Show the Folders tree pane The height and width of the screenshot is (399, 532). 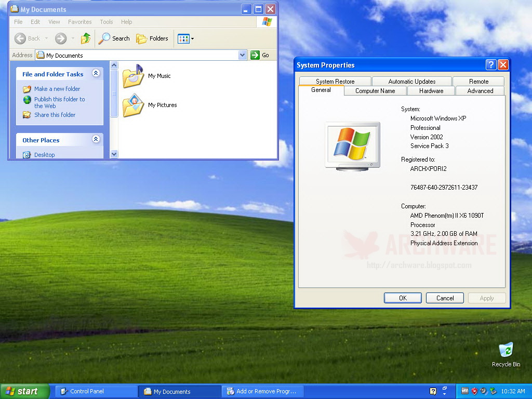[152, 38]
